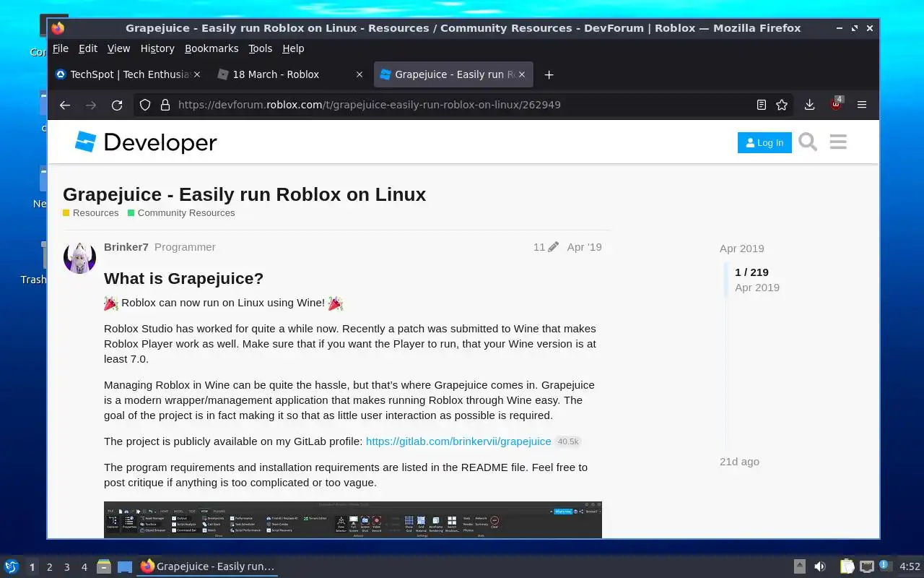This screenshot has height=578, width=924.
Task: Switch to virtual desktop 2
Action: [x=50, y=567]
